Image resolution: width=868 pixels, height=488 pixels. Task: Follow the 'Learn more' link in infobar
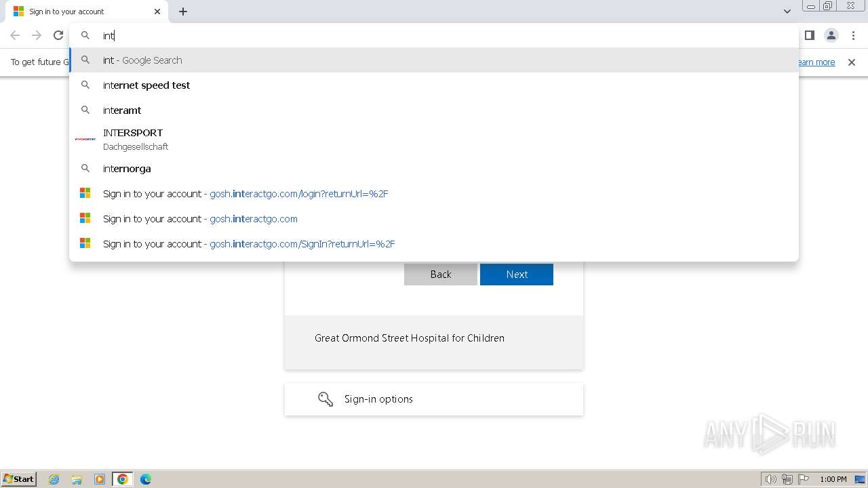[x=816, y=62]
